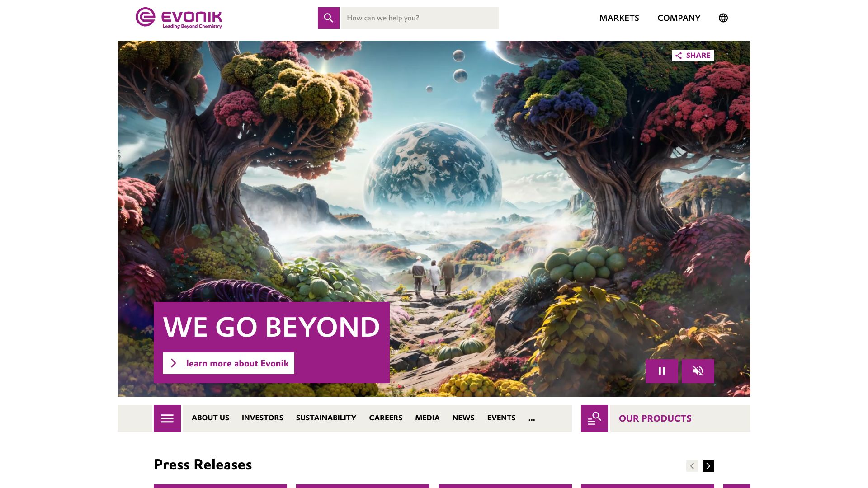This screenshot has height=488, width=868.
Task: Go to the Investors page
Action: tap(263, 418)
